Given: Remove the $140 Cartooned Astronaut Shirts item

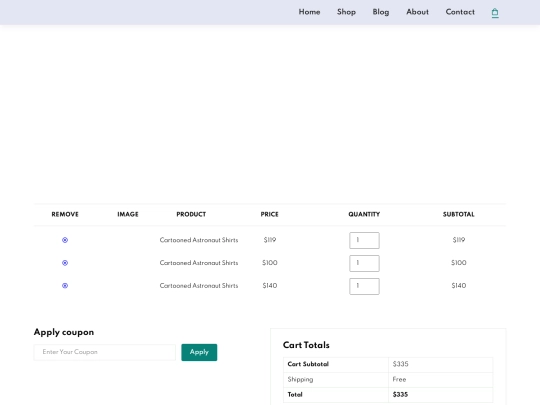Looking at the screenshot, I should [x=65, y=285].
